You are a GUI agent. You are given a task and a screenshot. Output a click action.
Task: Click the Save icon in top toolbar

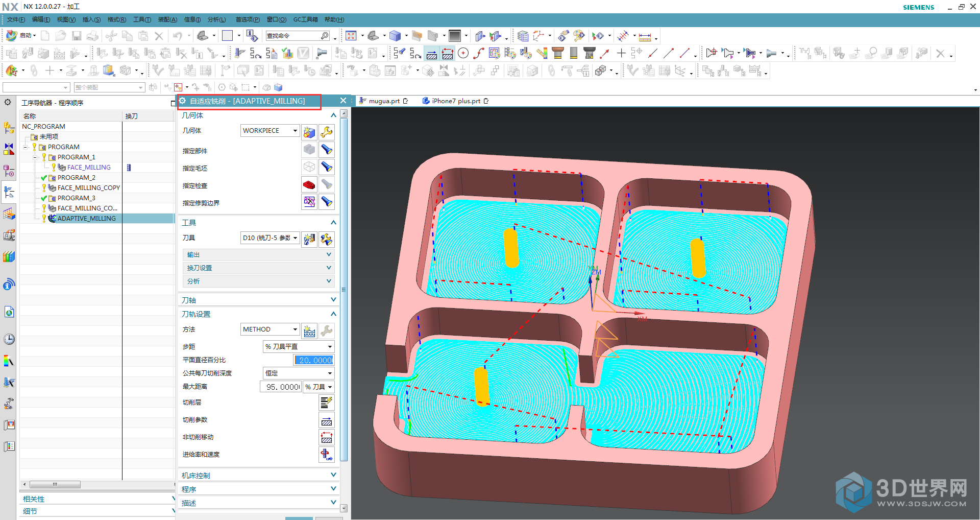pos(77,36)
